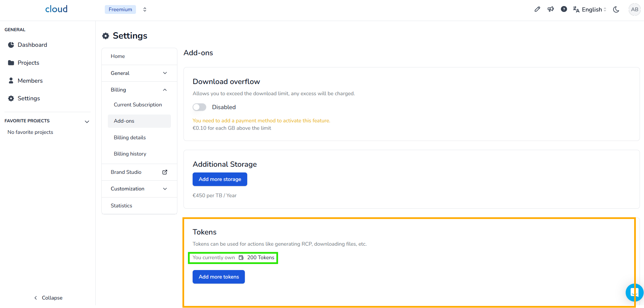
Task: Click the Add more storage button
Action: [x=220, y=179]
